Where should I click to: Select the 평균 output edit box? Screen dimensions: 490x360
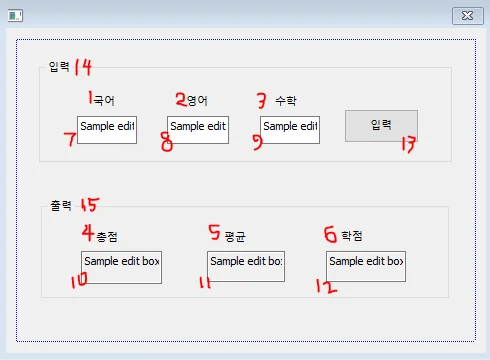(246, 266)
